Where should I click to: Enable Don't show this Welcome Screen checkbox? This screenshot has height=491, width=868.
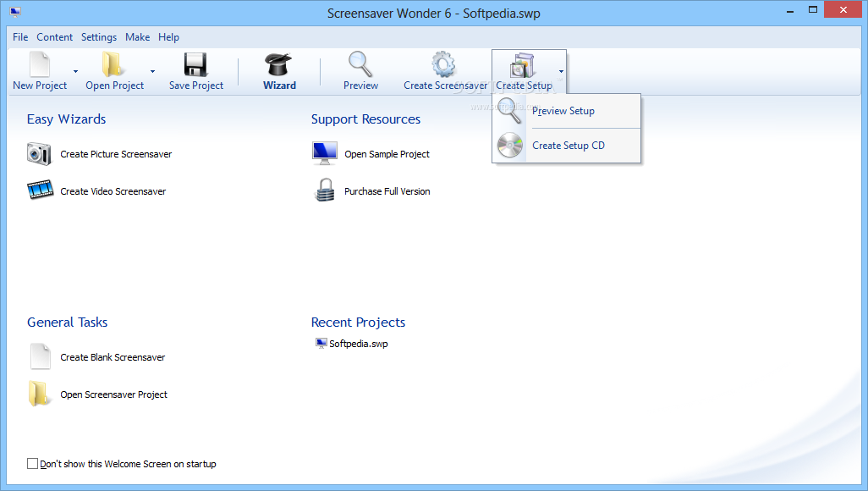coord(33,463)
